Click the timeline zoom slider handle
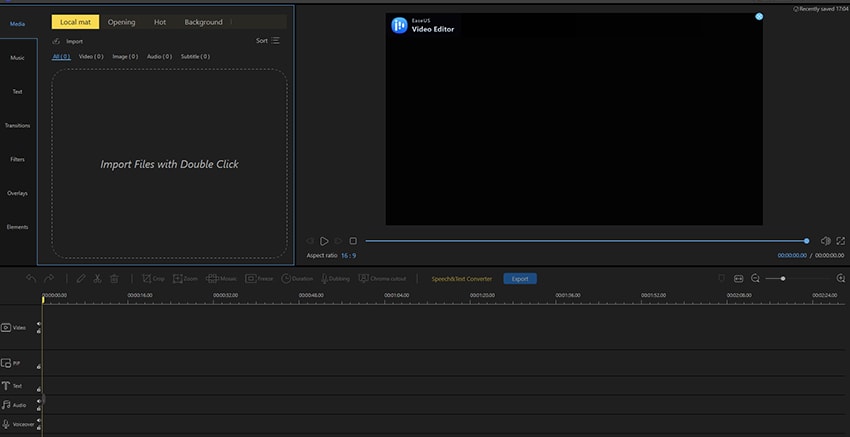This screenshot has height=437, width=850. click(783, 278)
